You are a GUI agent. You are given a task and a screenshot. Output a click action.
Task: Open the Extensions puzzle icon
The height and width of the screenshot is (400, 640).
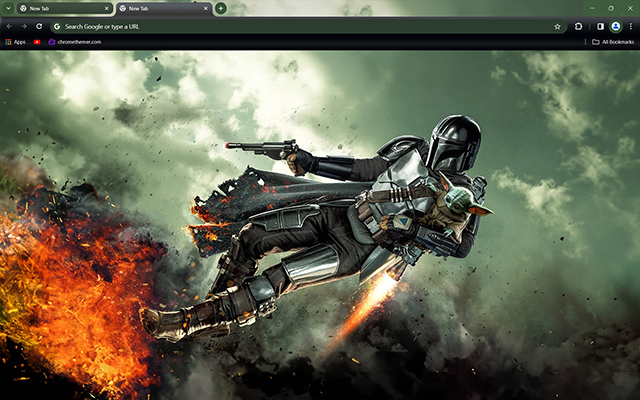click(578, 27)
